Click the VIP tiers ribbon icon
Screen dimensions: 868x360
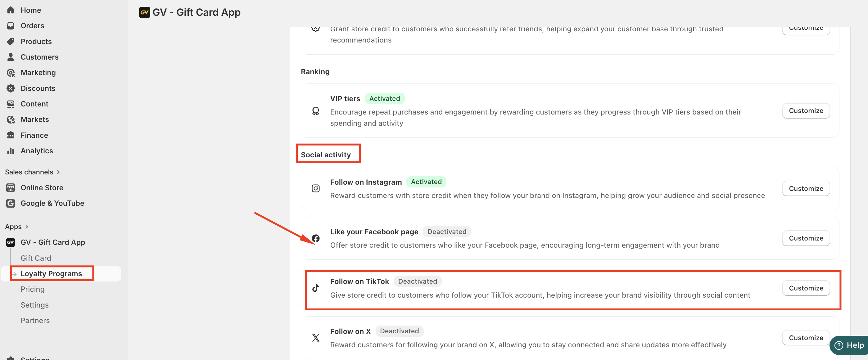(315, 111)
